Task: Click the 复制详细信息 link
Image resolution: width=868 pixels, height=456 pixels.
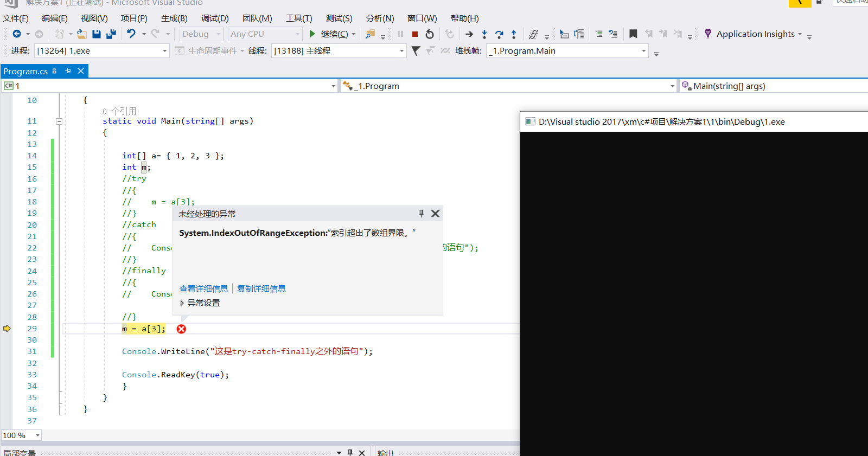Action: tap(261, 289)
